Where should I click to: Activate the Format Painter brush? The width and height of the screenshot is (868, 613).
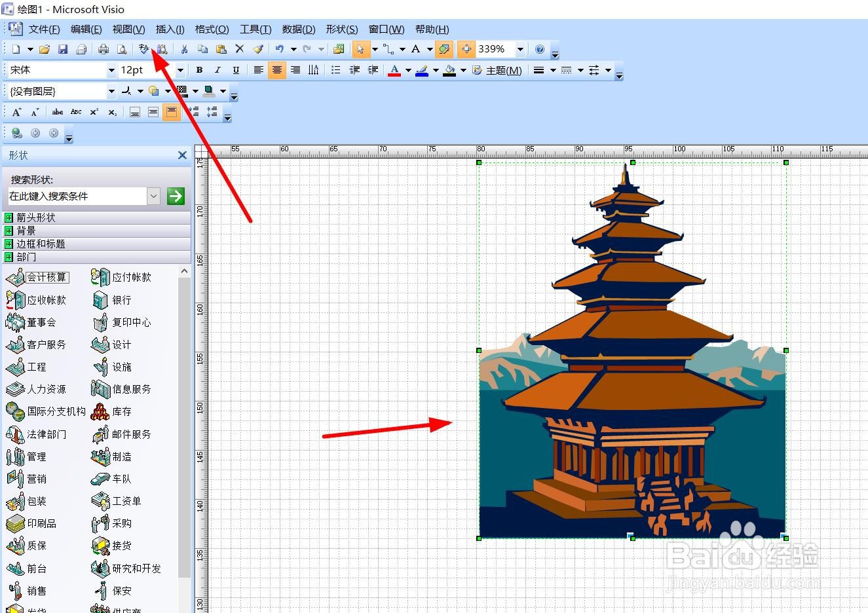(258, 49)
